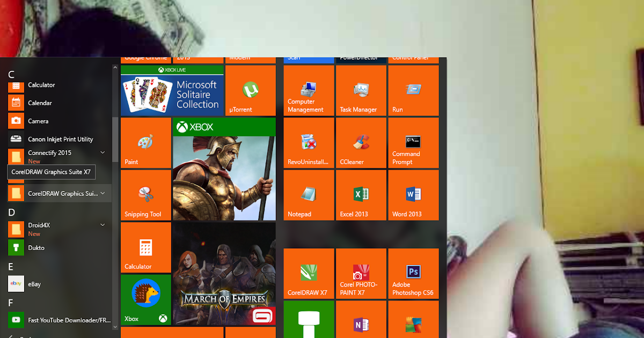Open the green Xbox app tile
This screenshot has width=644, height=338.
point(146,300)
